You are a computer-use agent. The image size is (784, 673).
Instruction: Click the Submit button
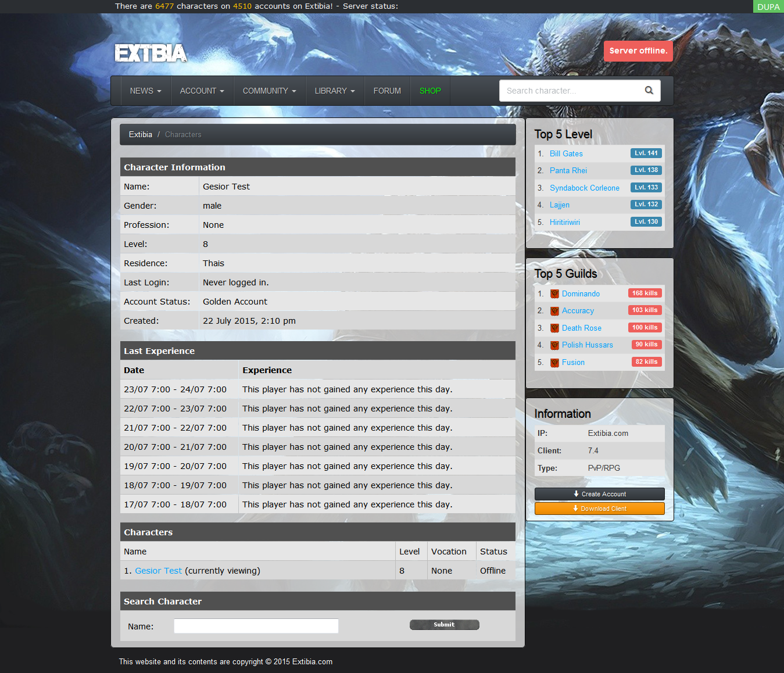pyautogui.click(x=445, y=625)
